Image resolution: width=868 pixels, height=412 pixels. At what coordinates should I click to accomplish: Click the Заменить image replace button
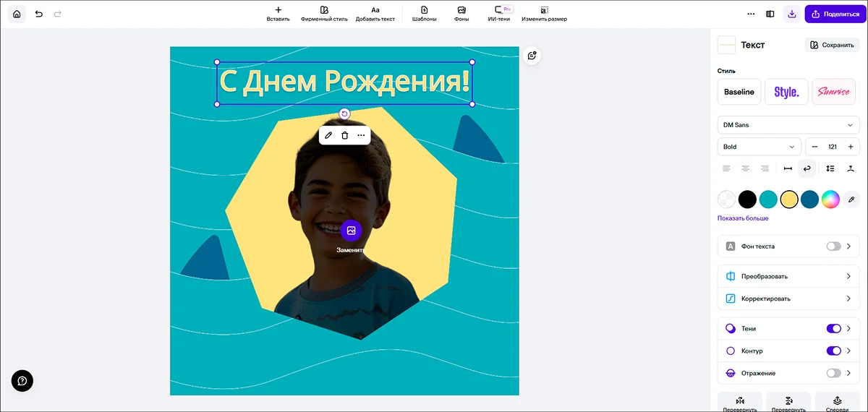pyautogui.click(x=351, y=231)
